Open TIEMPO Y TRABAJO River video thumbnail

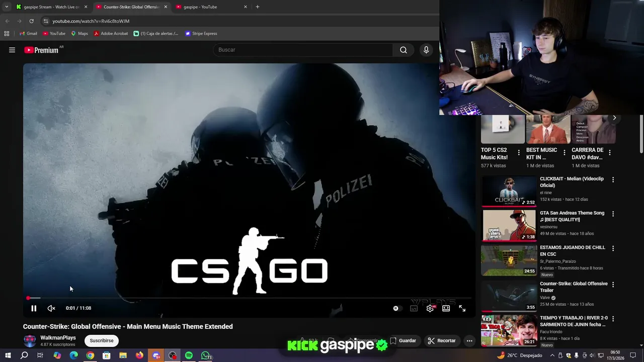509,331
